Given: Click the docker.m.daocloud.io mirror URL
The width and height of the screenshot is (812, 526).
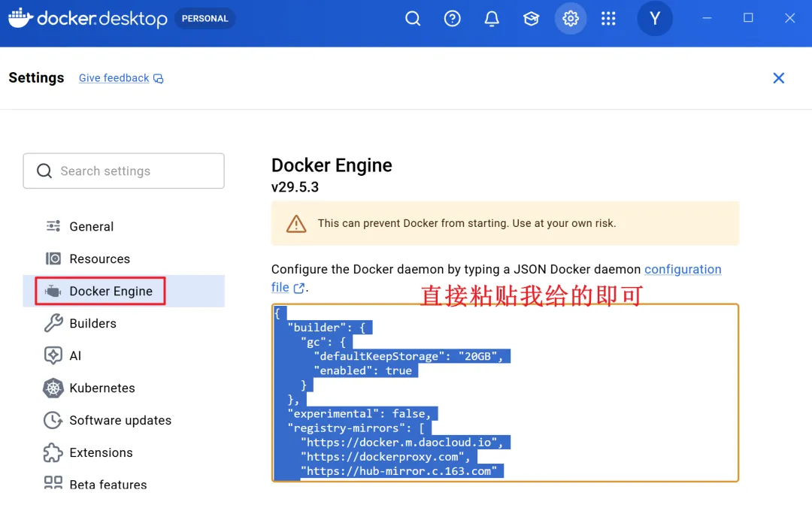Looking at the screenshot, I should point(401,443).
